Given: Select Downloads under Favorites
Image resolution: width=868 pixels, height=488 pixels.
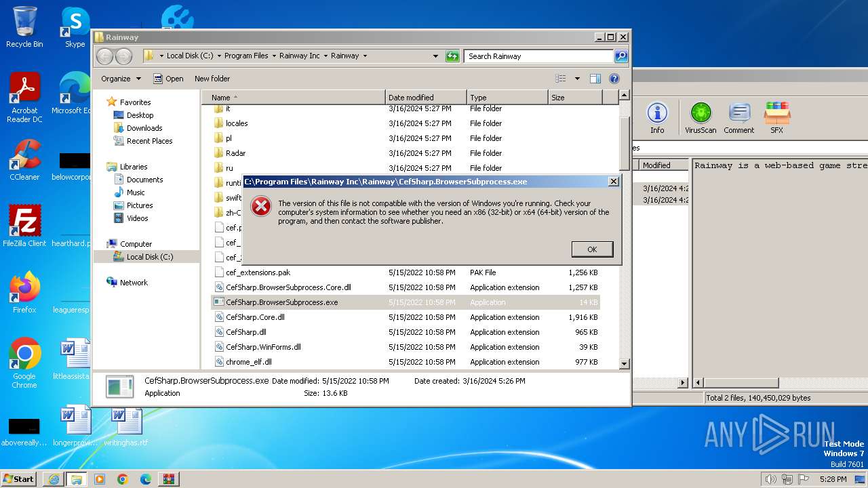Looking at the screenshot, I should click(x=144, y=128).
